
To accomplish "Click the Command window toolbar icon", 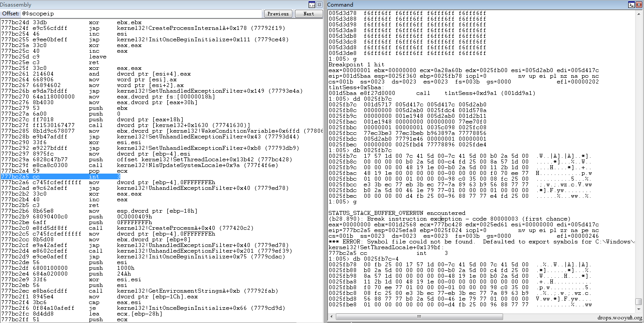I will (631, 5).
